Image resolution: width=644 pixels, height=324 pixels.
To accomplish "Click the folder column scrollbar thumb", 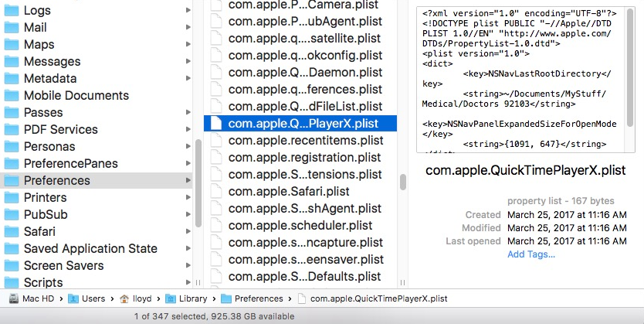I will pyautogui.click(x=198, y=183).
